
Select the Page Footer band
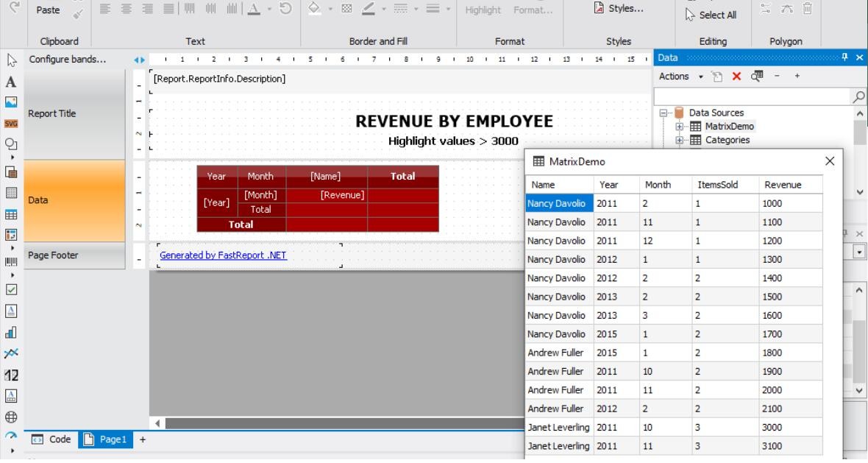pyautogui.click(x=74, y=255)
